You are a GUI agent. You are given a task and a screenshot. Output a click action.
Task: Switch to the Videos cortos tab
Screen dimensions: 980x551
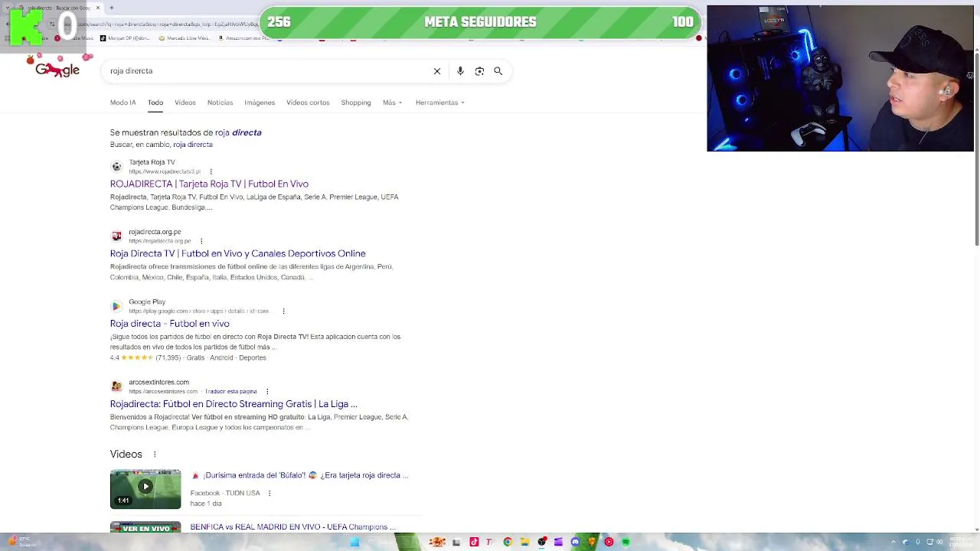(x=308, y=103)
